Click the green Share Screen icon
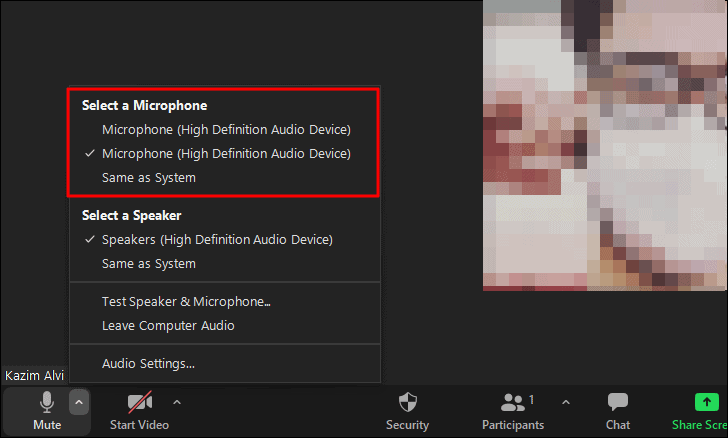This screenshot has height=438, width=728. (x=707, y=402)
